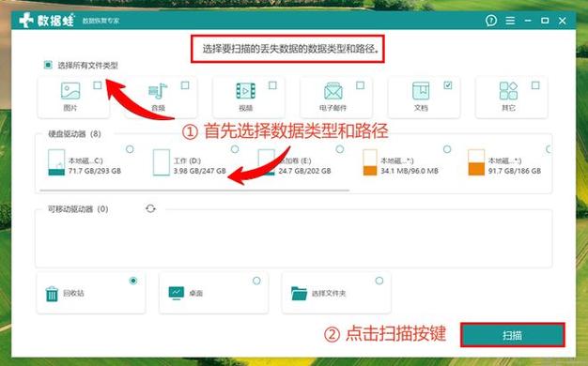The image size is (588, 366).
Task: Select the 工作 (D:) drive radio button
Action: [x=235, y=149]
